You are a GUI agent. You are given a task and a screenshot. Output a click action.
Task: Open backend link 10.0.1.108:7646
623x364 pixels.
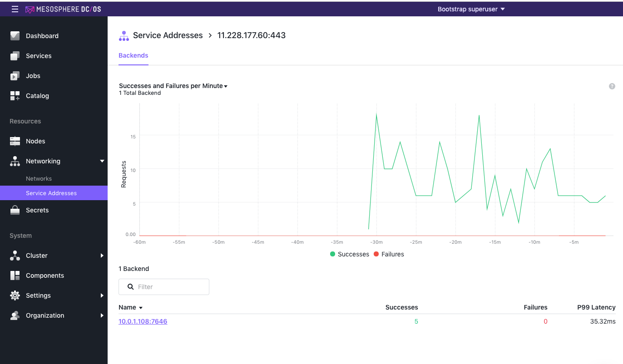pos(143,321)
